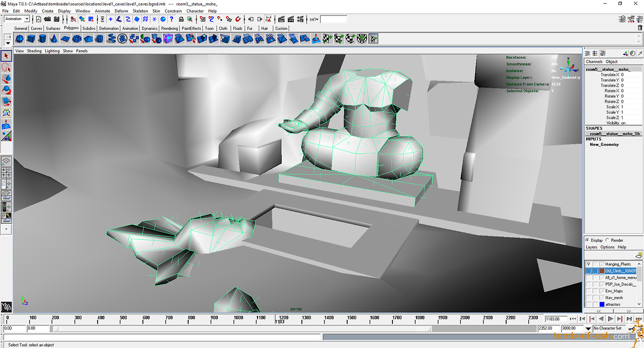
Task: Open the No Character Set dropdown arrow
Action: [x=588, y=328]
